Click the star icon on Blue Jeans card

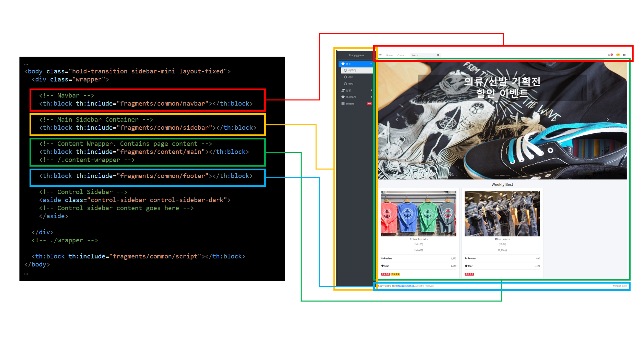pyautogui.click(x=466, y=266)
